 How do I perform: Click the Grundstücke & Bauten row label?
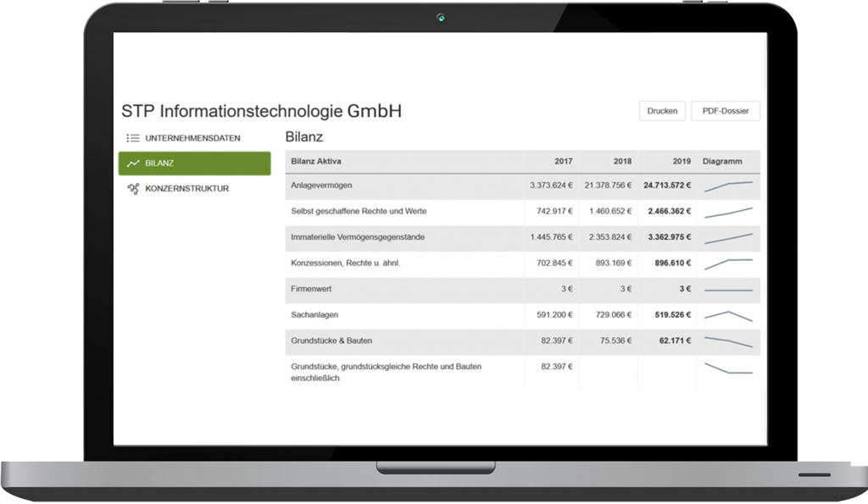[x=331, y=341]
